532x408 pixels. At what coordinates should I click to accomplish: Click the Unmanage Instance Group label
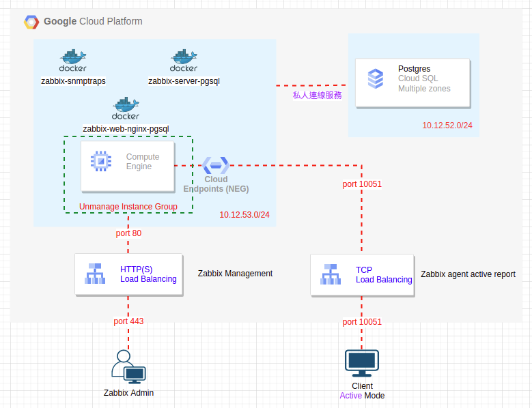(128, 207)
